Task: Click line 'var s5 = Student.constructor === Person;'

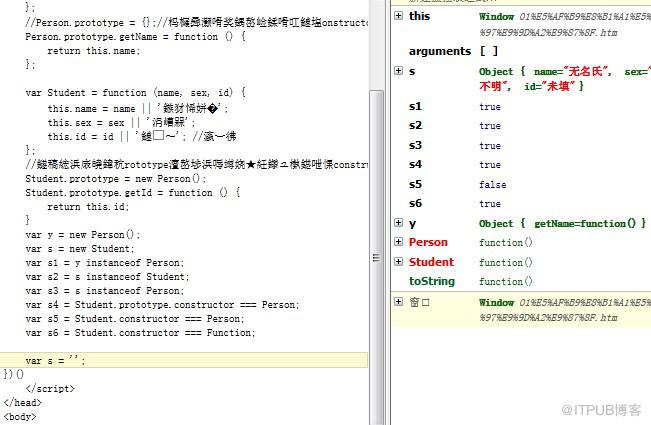Action: [135, 319]
